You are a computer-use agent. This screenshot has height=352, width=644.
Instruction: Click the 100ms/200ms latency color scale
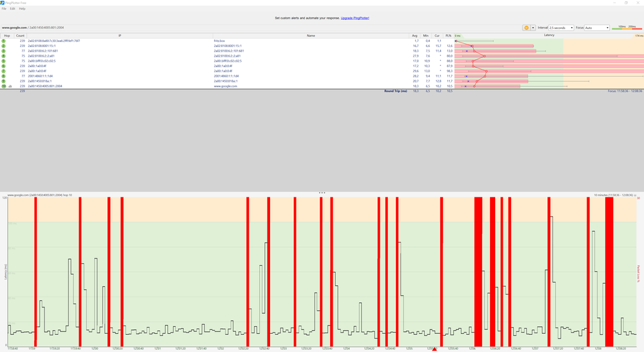click(627, 28)
